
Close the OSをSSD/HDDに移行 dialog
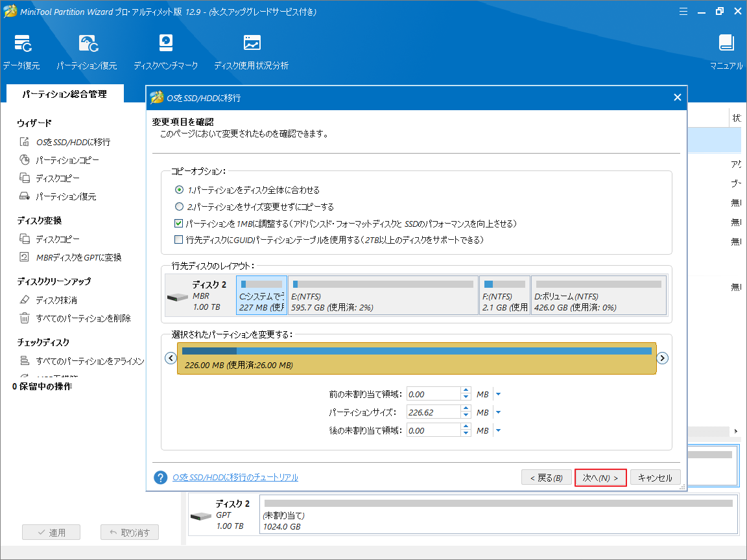click(x=678, y=97)
